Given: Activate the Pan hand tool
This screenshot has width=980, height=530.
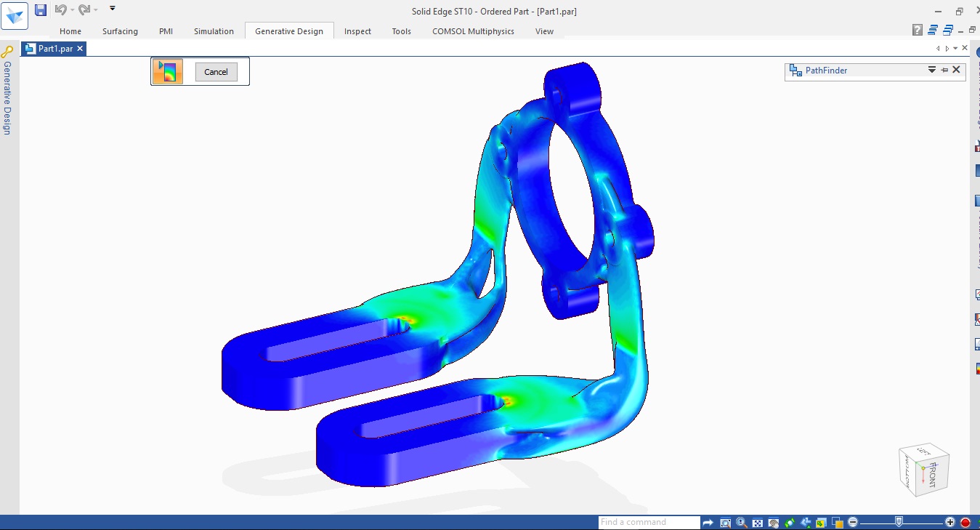Looking at the screenshot, I should (x=774, y=523).
